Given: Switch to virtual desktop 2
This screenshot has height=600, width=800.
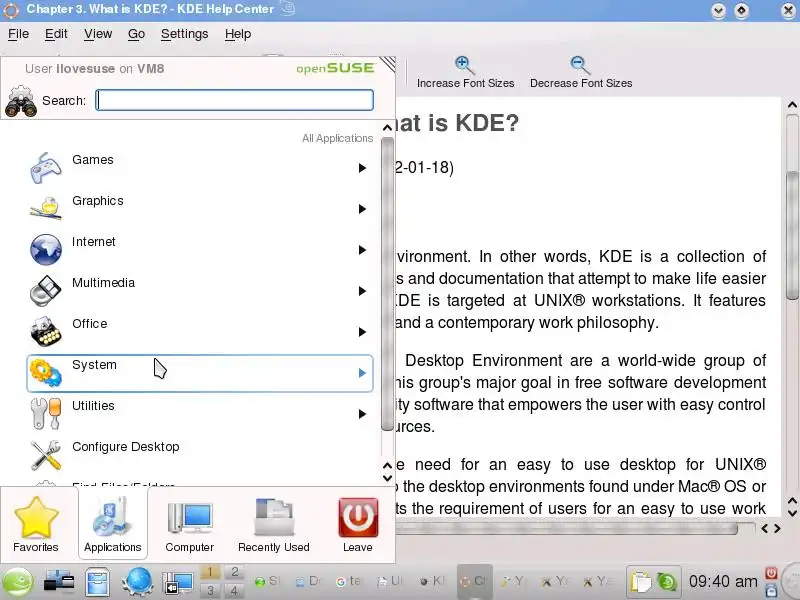Looking at the screenshot, I should point(234,572).
